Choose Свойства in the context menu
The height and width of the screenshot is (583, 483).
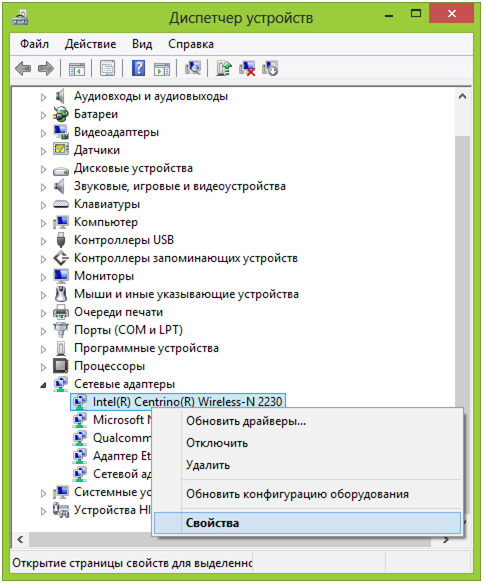pos(307,523)
